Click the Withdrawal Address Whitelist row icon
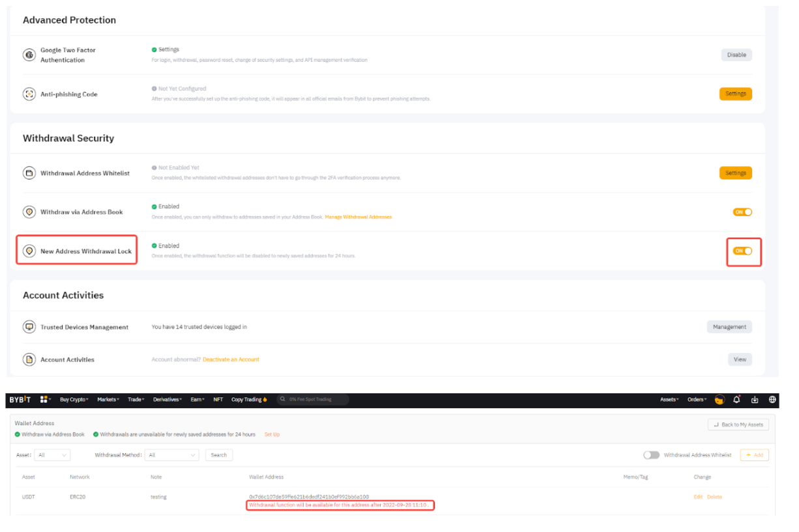Screen dimensions: 799x532 pyautogui.click(x=29, y=173)
